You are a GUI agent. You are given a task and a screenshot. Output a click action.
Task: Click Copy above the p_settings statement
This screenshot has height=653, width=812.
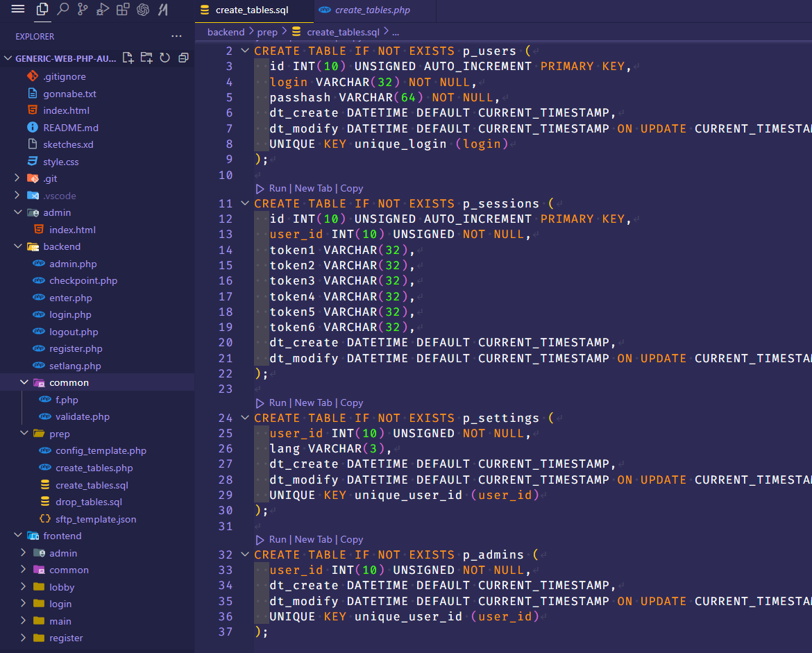352,403
